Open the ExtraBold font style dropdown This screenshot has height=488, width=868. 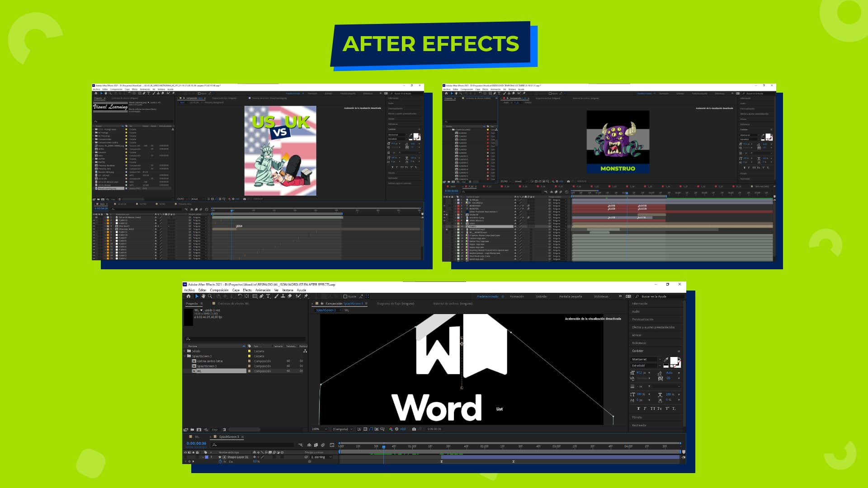tap(646, 366)
